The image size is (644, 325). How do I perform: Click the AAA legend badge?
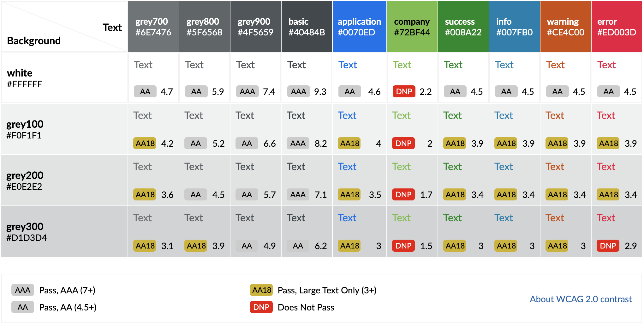(23, 290)
